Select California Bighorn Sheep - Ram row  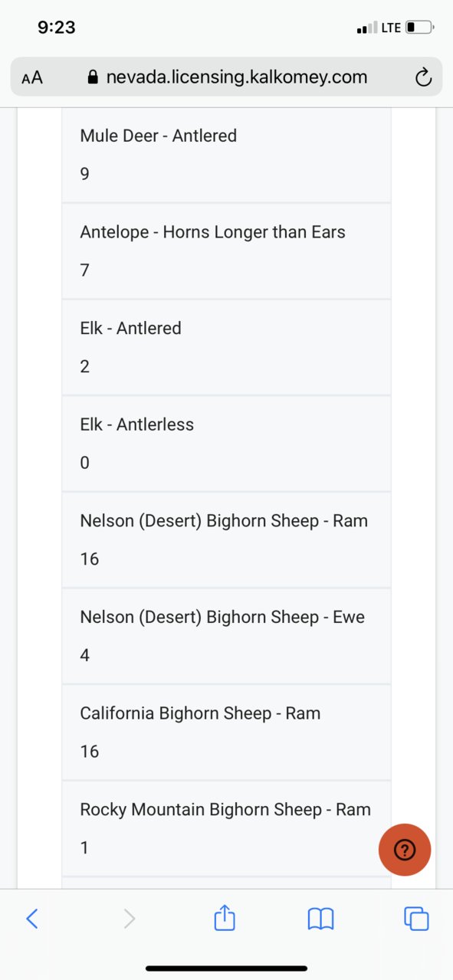[x=226, y=733]
